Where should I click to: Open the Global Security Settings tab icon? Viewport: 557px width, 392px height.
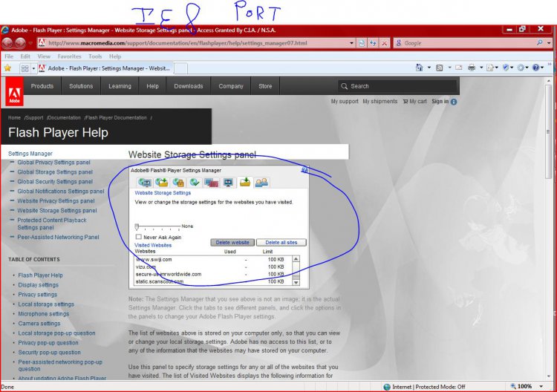178,183
